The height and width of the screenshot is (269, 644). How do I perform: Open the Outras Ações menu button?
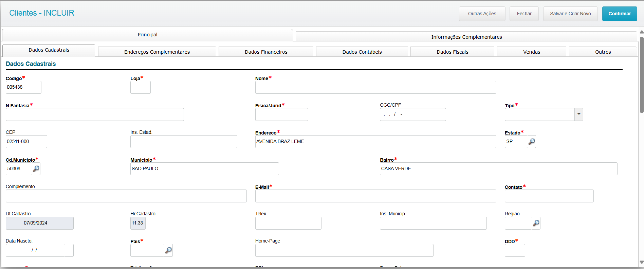(x=482, y=14)
